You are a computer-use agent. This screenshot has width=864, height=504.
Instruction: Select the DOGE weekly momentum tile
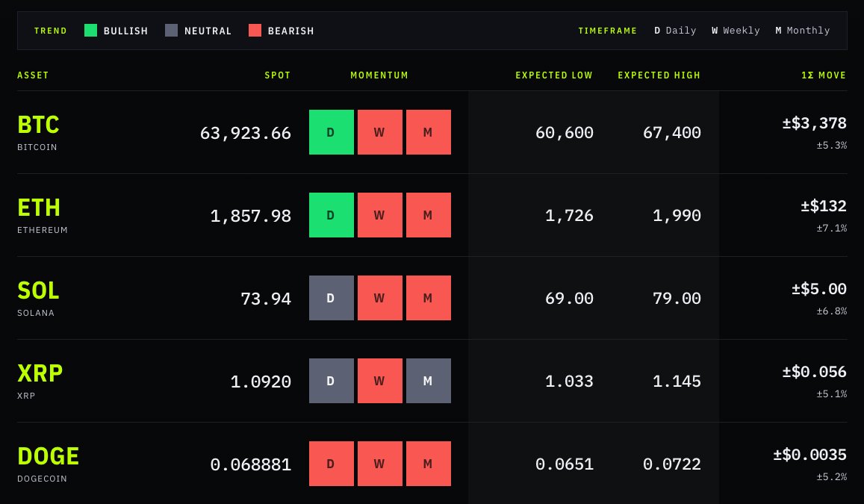379,464
